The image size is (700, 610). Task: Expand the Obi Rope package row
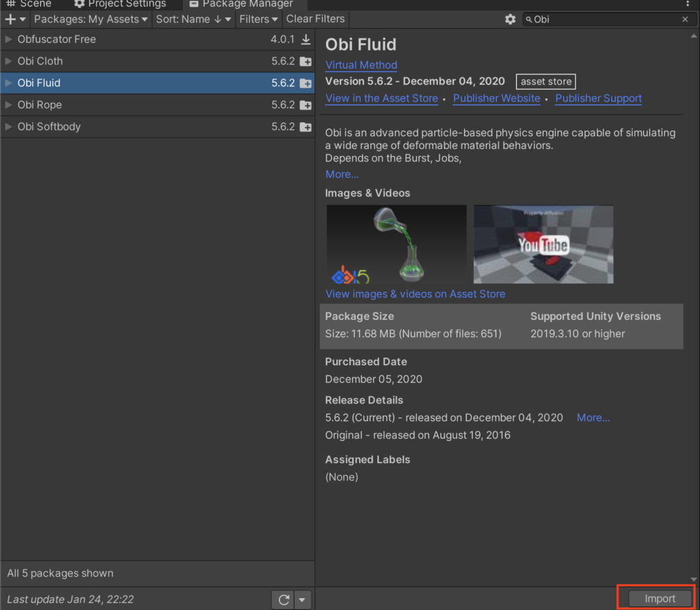(8, 105)
